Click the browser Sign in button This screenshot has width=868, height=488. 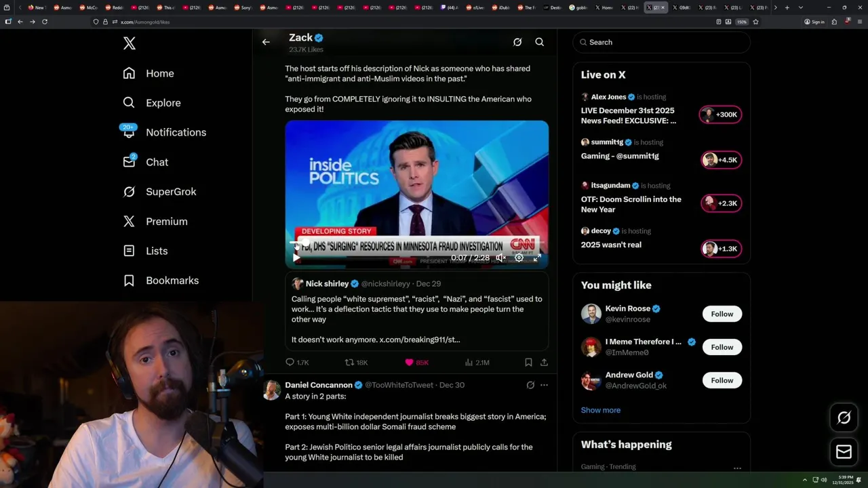coord(814,22)
